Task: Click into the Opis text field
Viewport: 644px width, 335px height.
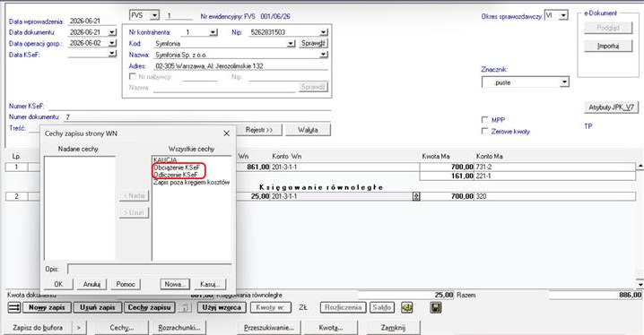Action: [x=150, y=269]
